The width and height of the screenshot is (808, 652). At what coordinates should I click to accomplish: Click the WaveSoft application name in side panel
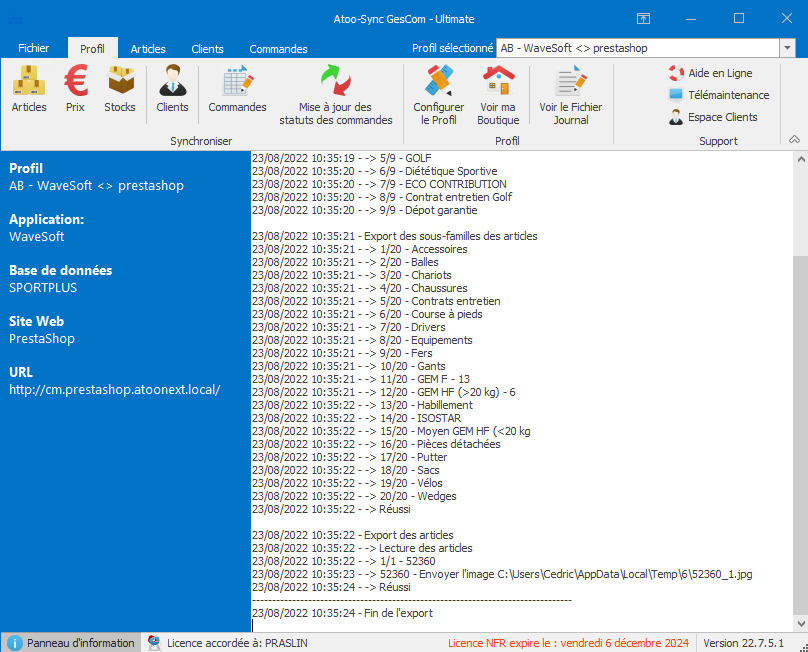point(37,237)
